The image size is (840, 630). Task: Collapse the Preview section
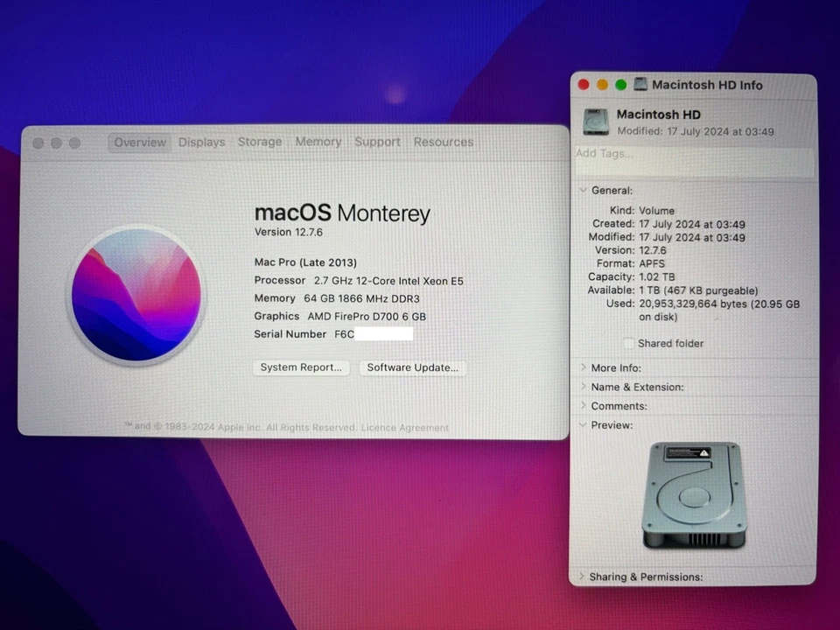pyautogui.click(x=583, y=424)
